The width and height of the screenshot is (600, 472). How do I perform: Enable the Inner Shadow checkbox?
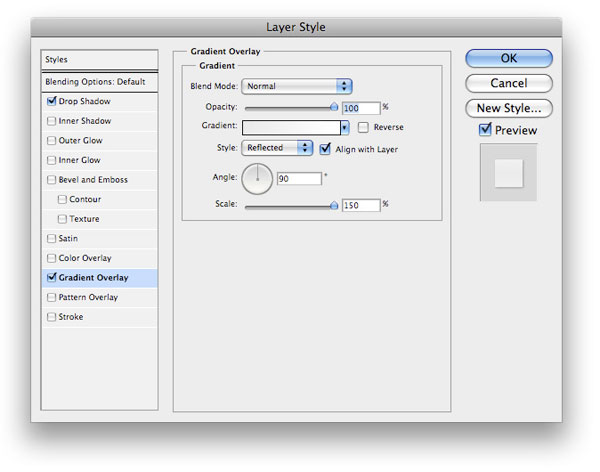tap(51, 121)
